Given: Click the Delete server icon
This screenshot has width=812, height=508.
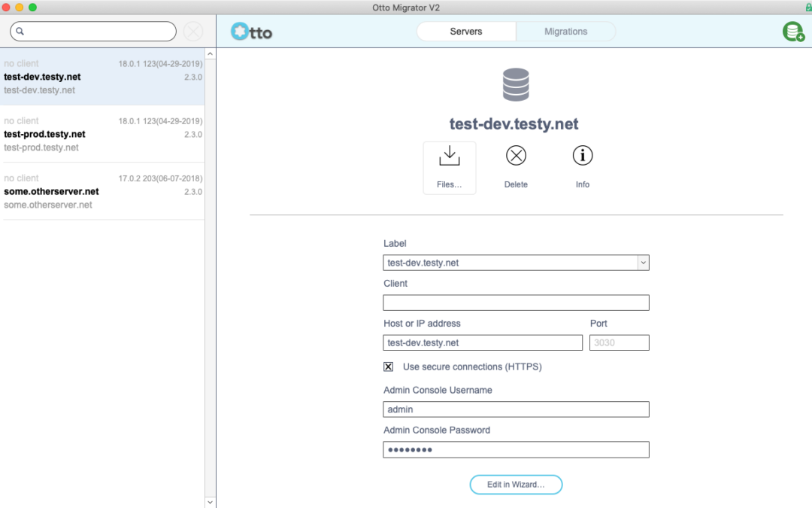Looking at the screenshot, I should coord(516,156).
